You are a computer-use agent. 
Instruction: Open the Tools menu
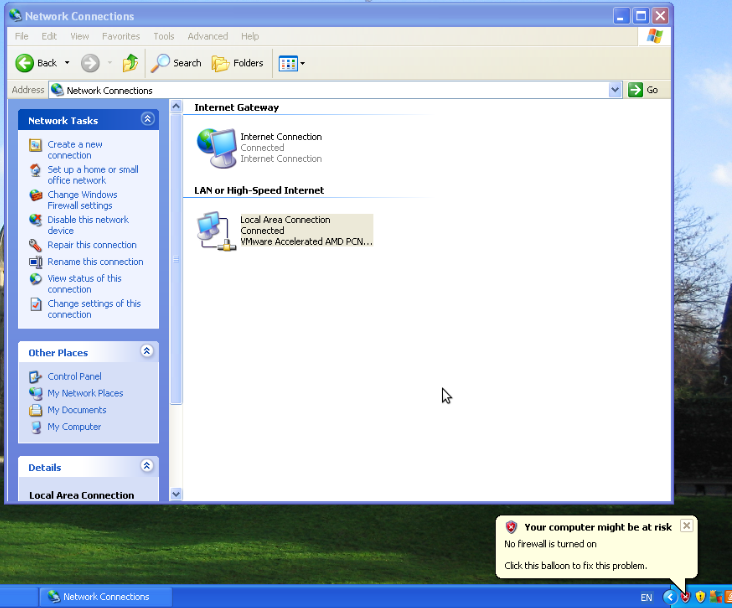tap(163, 36)
